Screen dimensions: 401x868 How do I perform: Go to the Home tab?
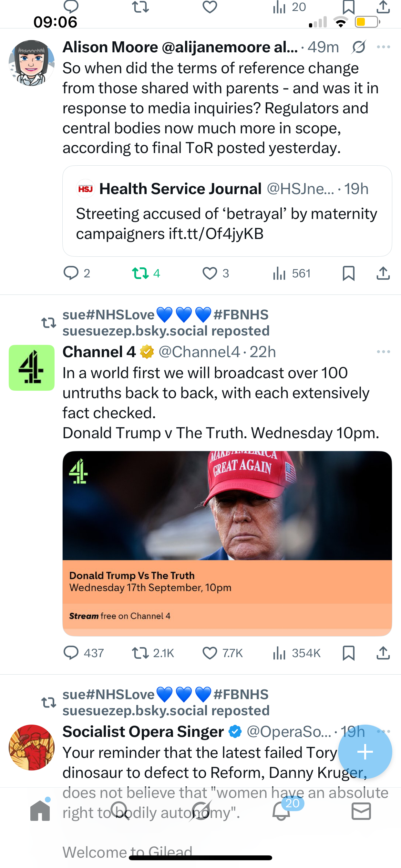point(40,811)
